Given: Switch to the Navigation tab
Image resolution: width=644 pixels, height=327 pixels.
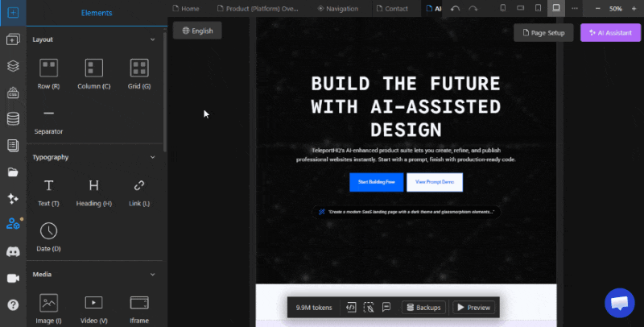Looking at the screenshot, I should tap(337, 8).
